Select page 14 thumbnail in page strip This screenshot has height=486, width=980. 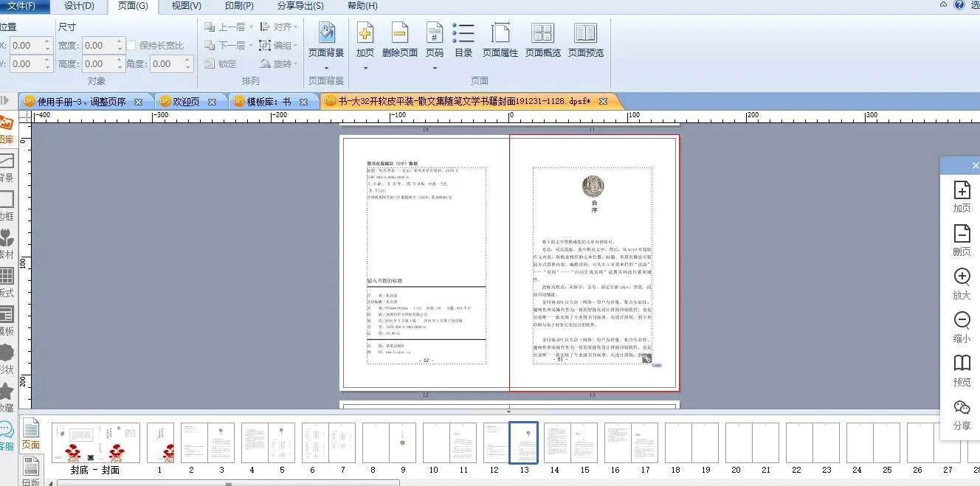click(557, 442)
